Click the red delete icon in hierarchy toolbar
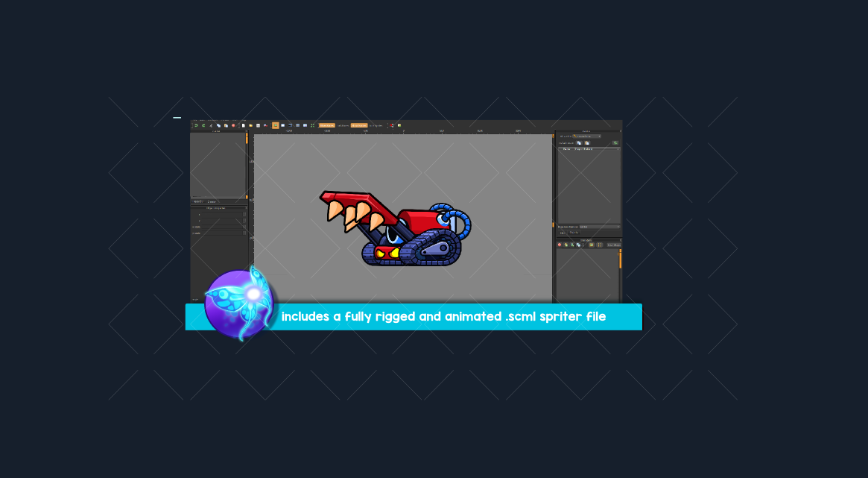 tap(560, 245)
